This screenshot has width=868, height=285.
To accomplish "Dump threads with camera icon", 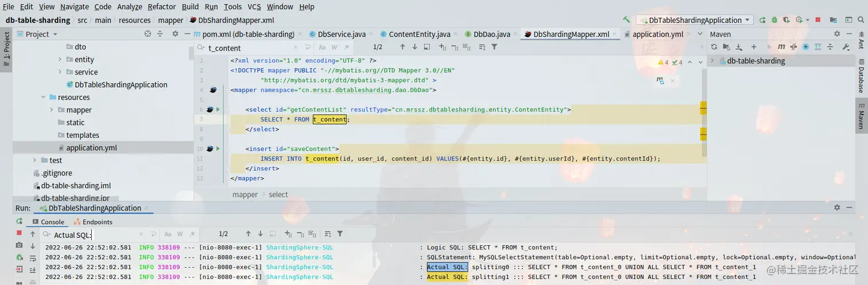I will coord(19,245).
